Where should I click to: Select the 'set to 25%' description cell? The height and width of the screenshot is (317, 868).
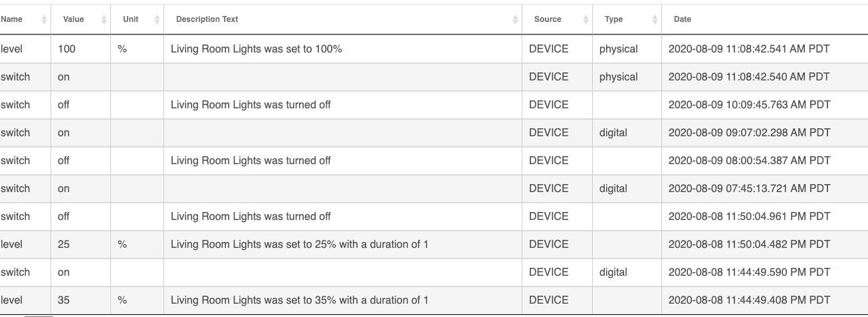[343, 245]
